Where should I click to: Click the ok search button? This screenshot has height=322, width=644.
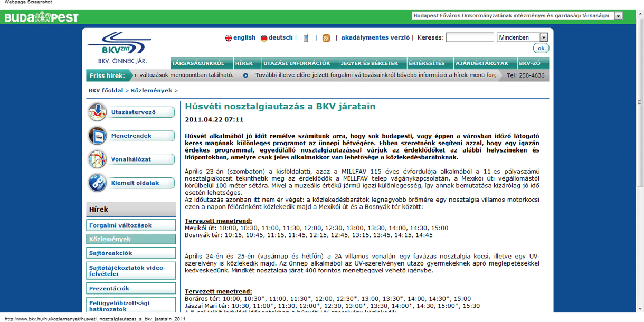[541, 49]
